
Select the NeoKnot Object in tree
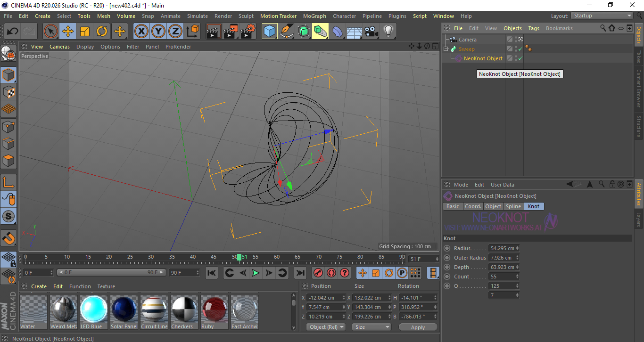point(483,58)
